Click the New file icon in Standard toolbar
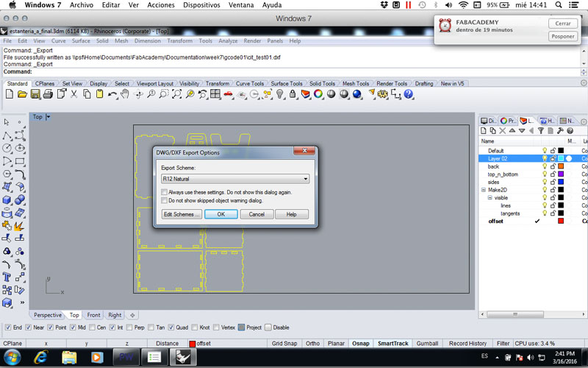 [10, 94]
